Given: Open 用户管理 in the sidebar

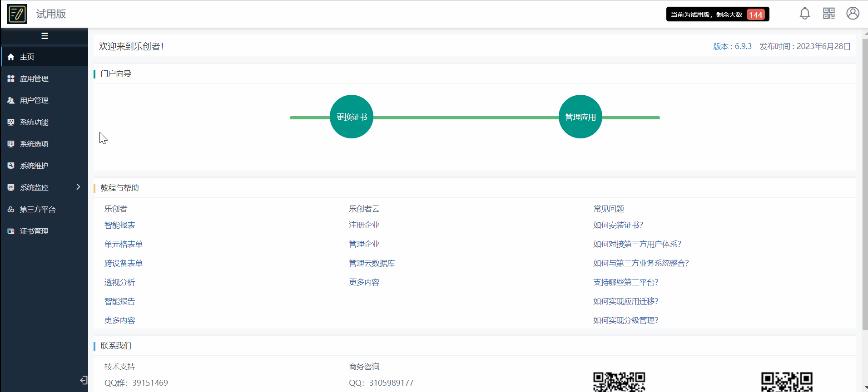Looking at the screenshot, I should (x=34, y=100).
